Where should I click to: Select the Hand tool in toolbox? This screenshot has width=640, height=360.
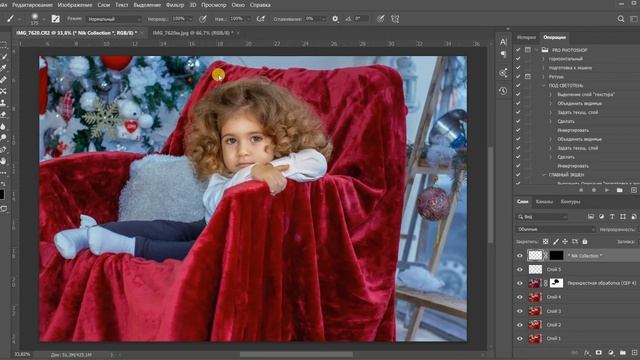4,161
